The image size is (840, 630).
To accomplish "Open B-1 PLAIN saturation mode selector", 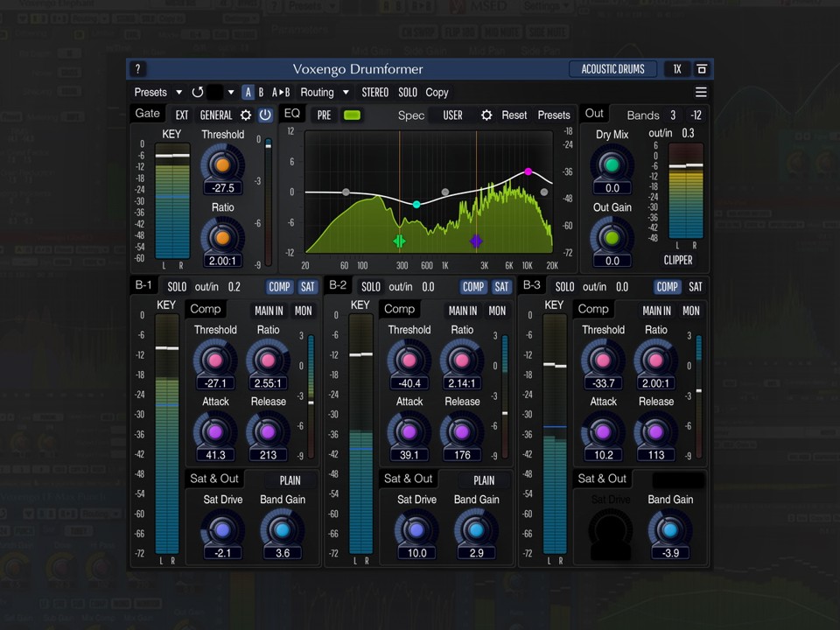I will 290,480.
